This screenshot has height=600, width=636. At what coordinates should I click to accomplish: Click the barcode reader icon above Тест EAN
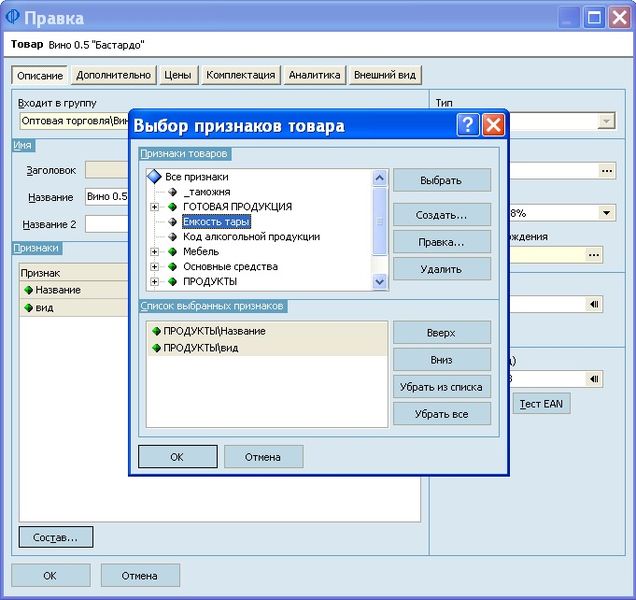click(594, 379)
